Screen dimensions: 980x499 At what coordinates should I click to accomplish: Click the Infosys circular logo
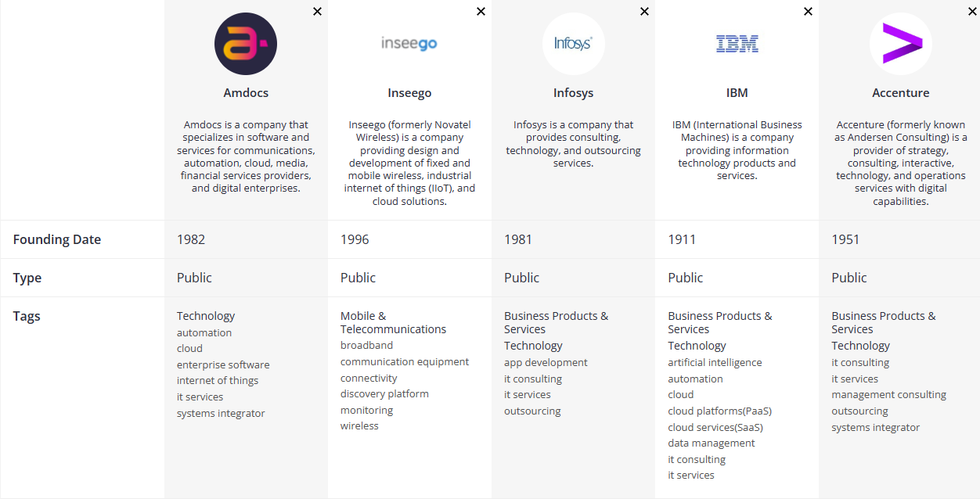573,44
